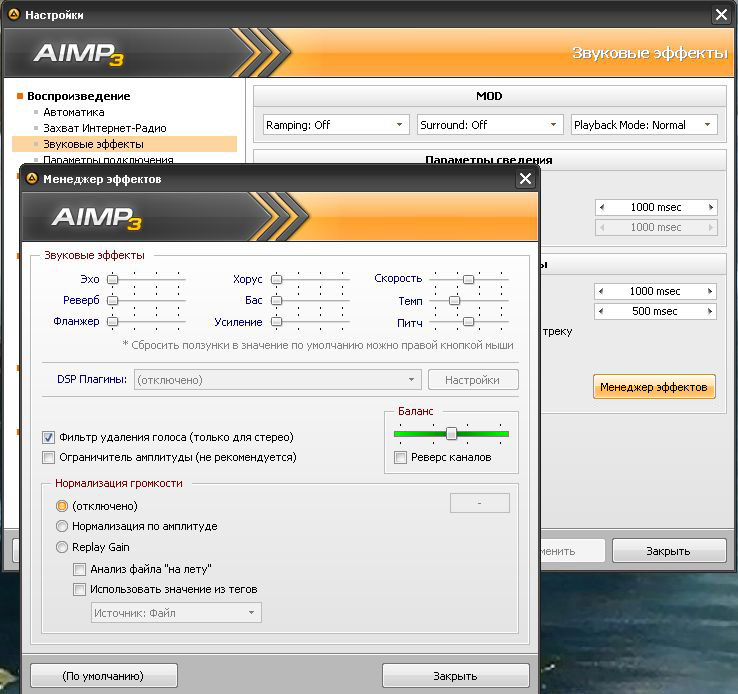Open the DSP Плагины dropdown
The height and width of the screenshot is (694, 738).
click(x=278, y=380)
